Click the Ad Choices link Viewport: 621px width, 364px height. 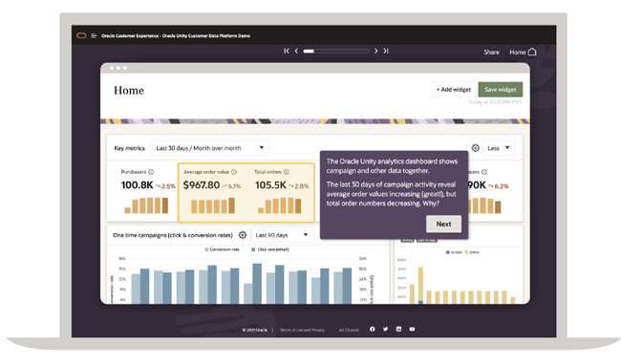349,330
